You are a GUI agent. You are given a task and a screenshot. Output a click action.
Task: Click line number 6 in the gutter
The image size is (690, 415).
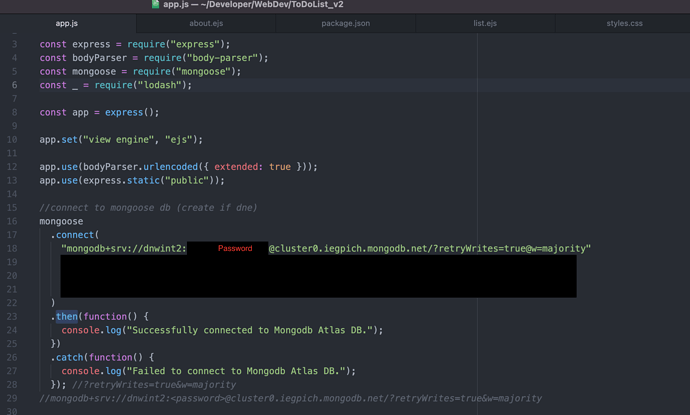[x=14, y=86]
